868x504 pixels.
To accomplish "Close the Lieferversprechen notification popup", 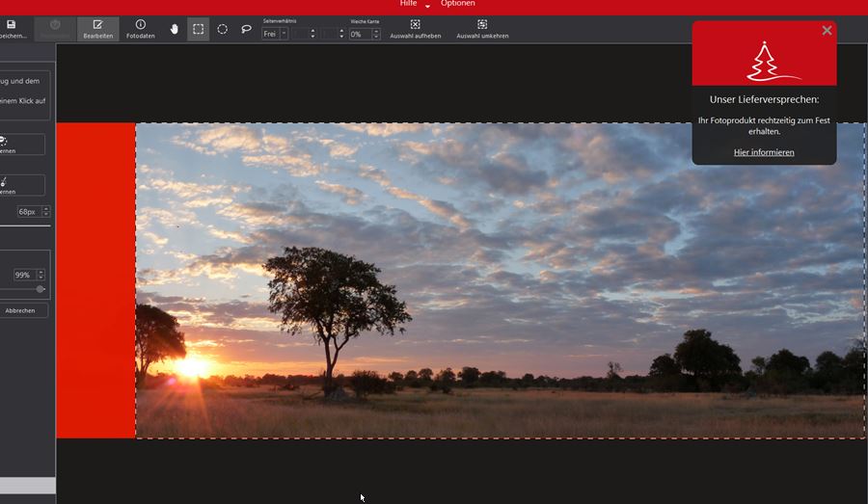I will tap(827, 31).
